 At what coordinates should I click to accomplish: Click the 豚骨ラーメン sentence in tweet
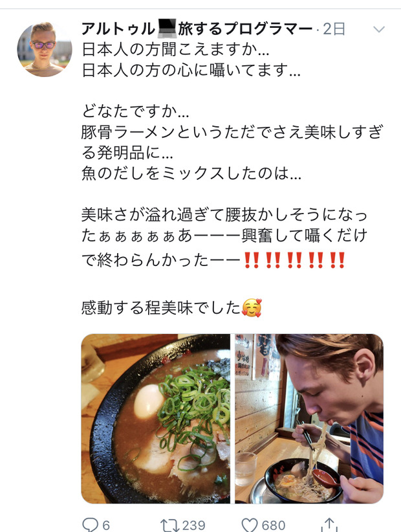tap(232, 142)
